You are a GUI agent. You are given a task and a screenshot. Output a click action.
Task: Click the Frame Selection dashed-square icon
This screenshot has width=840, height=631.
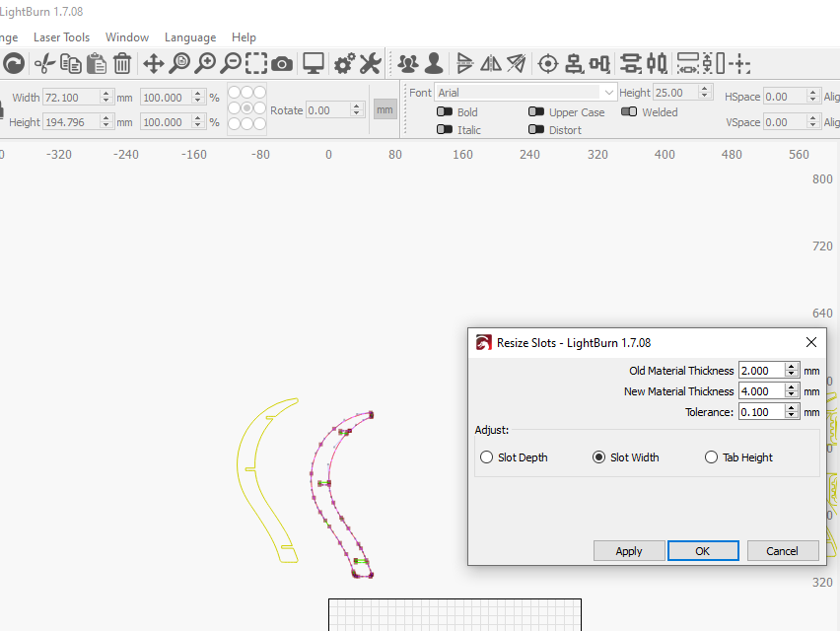256,64
